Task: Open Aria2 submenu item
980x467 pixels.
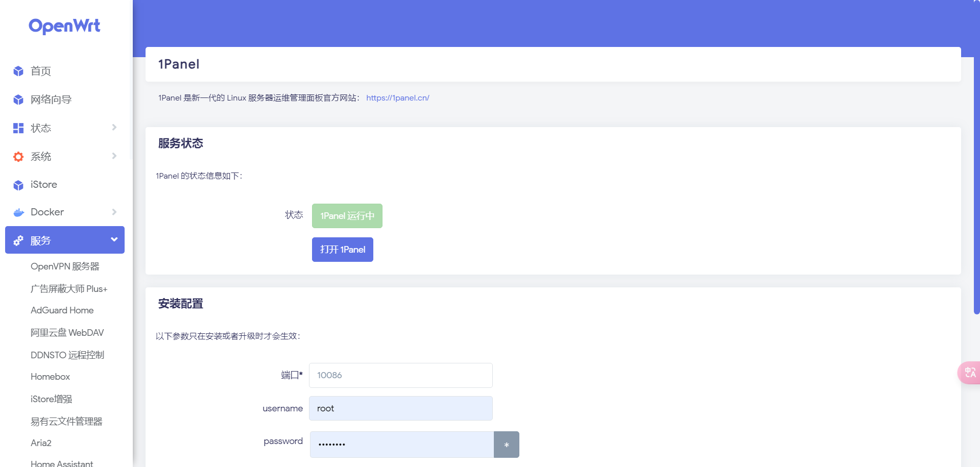Action: pyautogui.click(x=41, y=443)
